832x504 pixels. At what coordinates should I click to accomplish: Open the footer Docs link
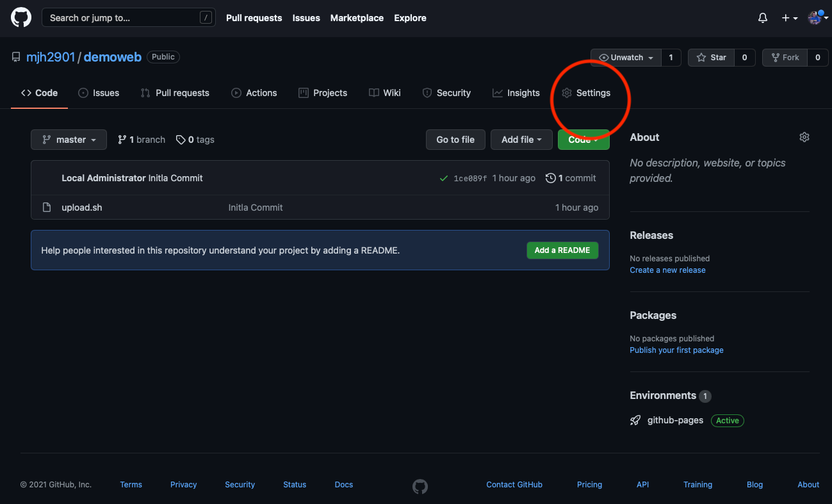(344, 485)
